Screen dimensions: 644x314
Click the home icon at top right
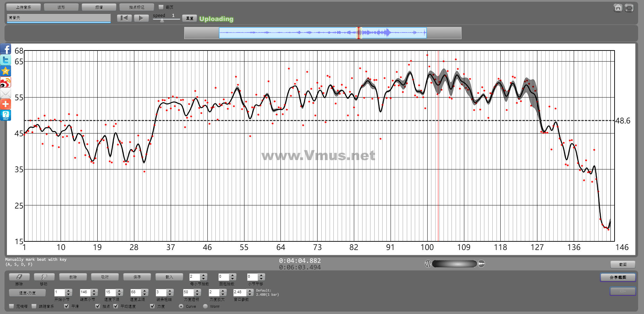[618, 8]
